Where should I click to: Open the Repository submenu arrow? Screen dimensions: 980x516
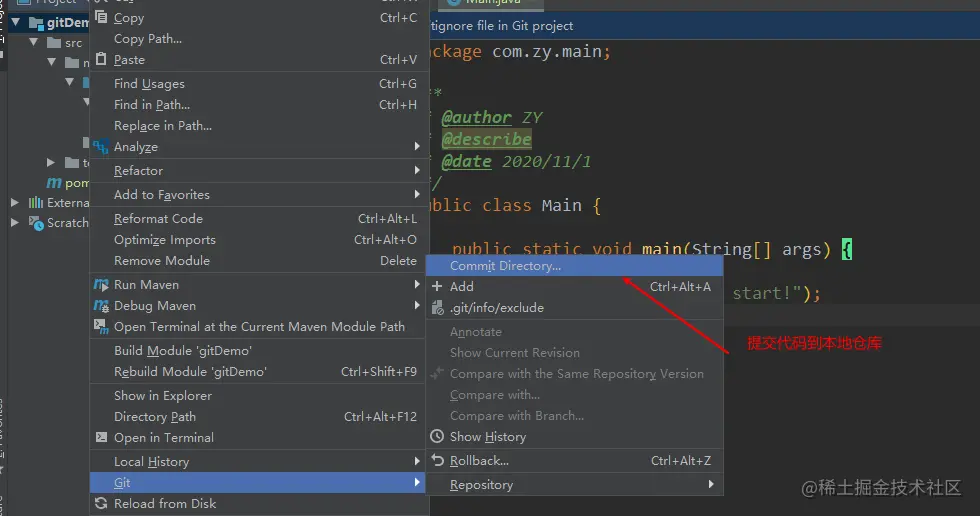(x=711, y=484)
